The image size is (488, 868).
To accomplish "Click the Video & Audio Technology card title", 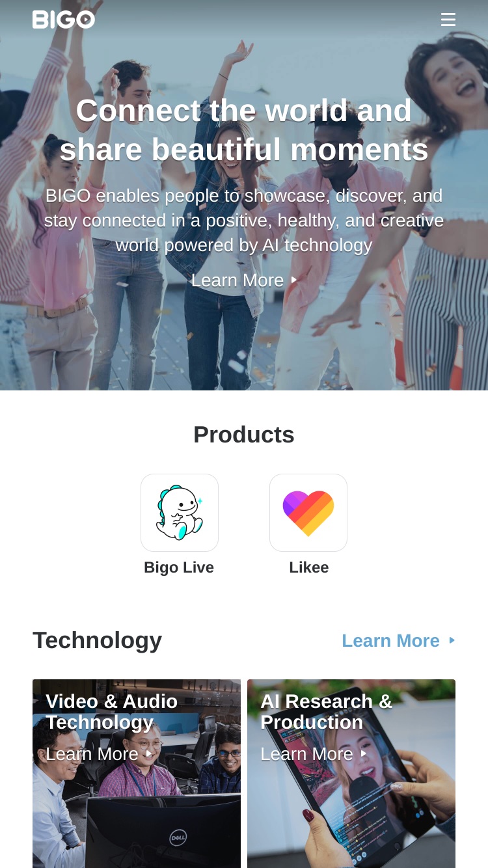I will click(x=112, y=712).
